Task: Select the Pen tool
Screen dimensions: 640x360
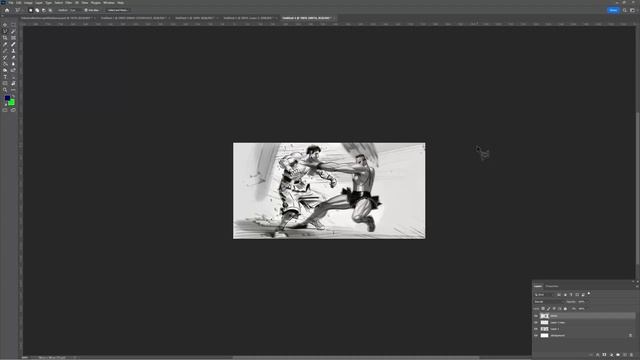Action: tap(13, 70)
